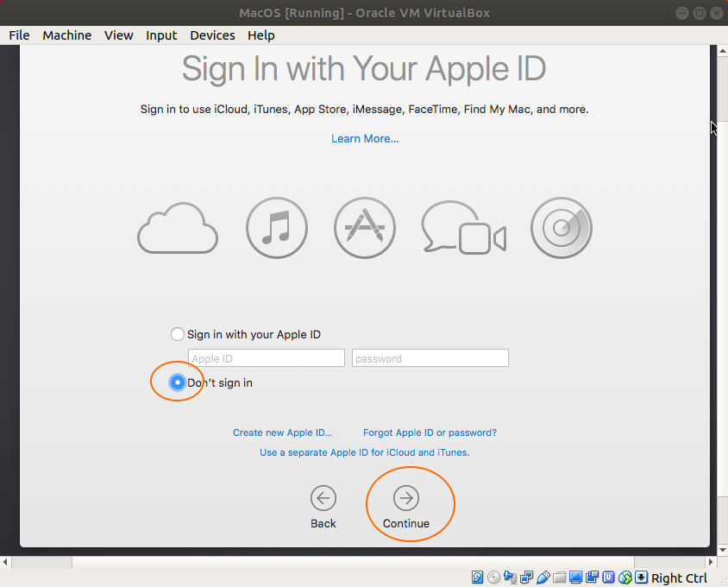This screenshot has height=587, width=728.
Task: Click the vertical scrollbar up arrow
Action: 723,50
